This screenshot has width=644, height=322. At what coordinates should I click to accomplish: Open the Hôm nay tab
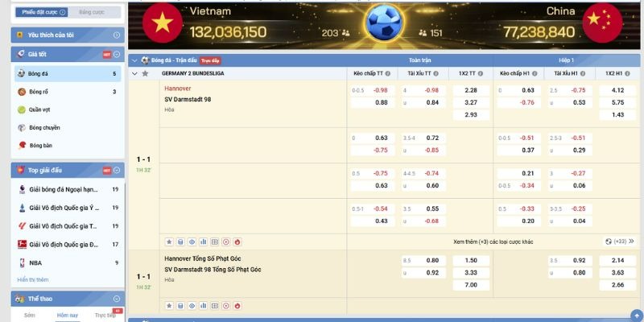pos(68,315)
